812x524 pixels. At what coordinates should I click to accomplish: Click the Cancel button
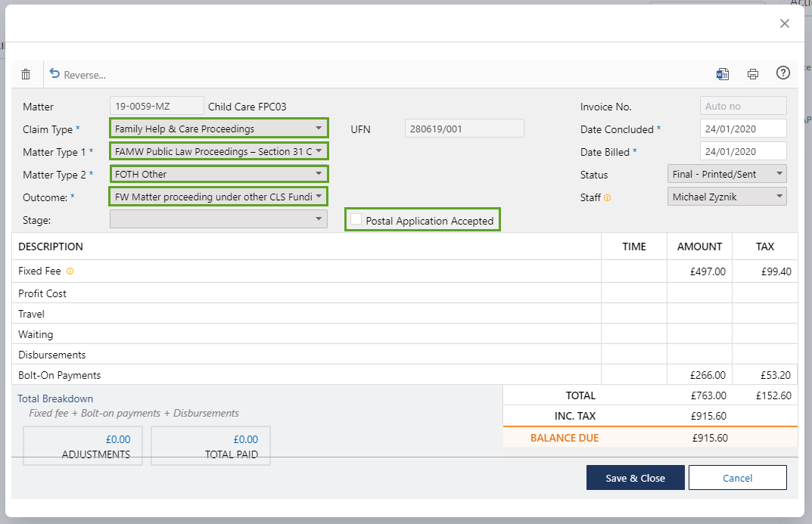(737, 478)
